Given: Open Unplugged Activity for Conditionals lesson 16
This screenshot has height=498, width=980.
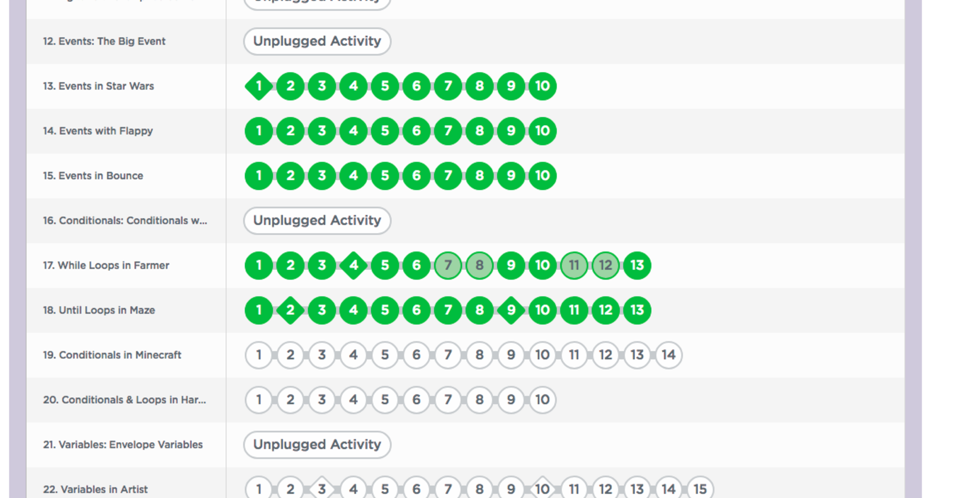Looking at the screenshot, I should click(317, 220).
